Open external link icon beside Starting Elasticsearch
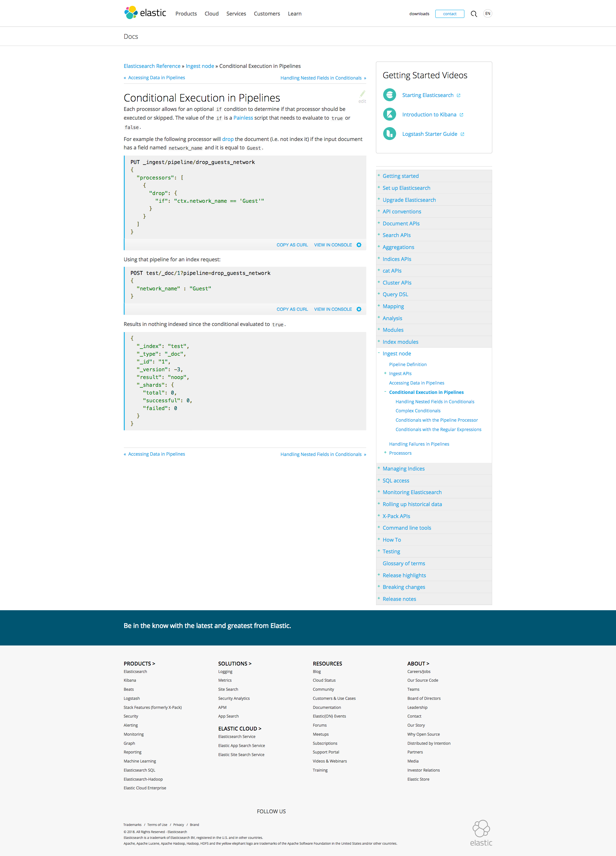The width and height of the screenshot is (616, 856). [459, 95]
